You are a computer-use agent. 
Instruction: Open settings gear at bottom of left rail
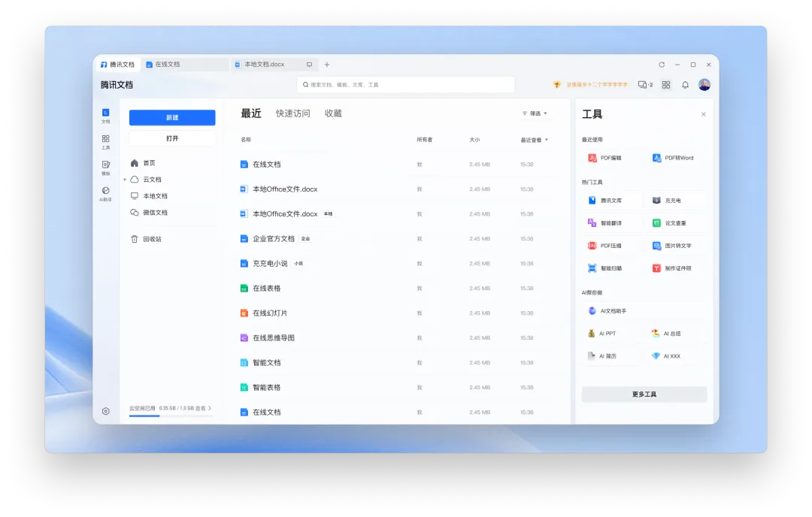click(106, 412)
